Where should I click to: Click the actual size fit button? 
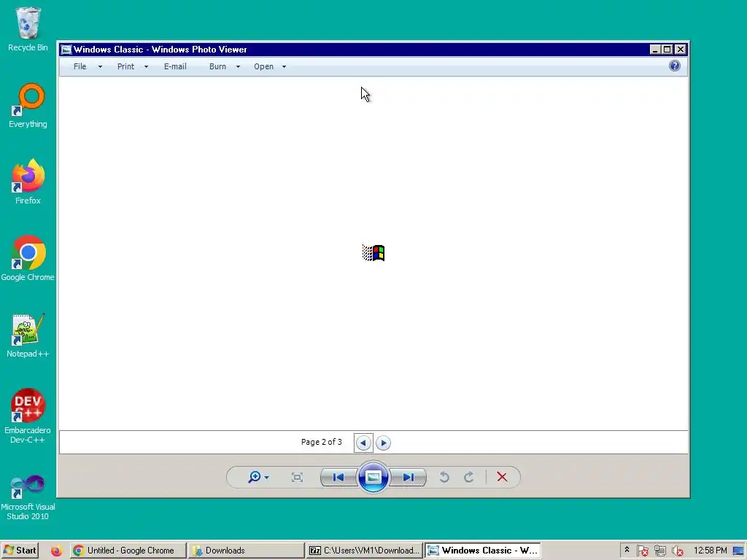[298, 477]
